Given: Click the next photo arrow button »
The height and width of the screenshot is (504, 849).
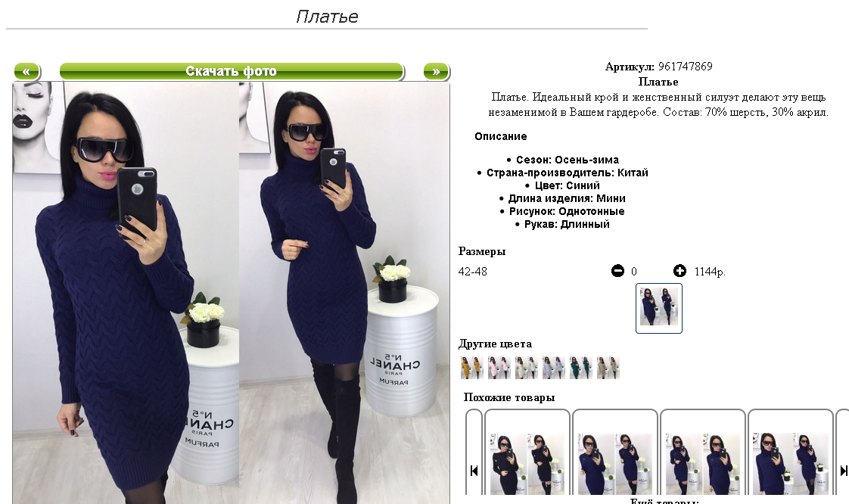Looking at the screenshot, I should pyautogui.click(x=436, y=71).
